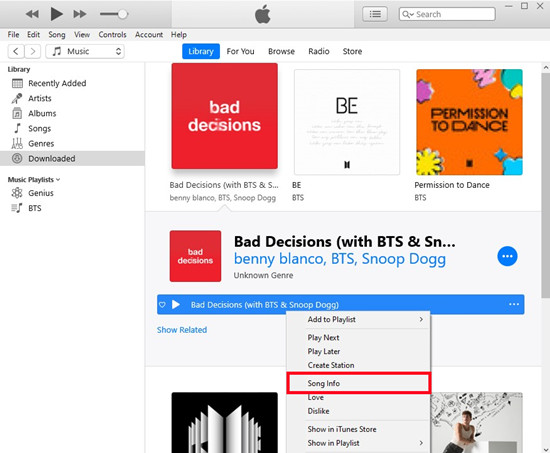Click the Play button in the top toolbar

coord(56,14)
